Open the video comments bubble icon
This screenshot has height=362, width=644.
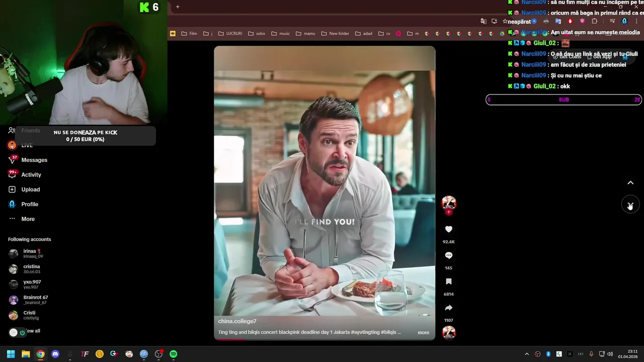tap(448, 255)
